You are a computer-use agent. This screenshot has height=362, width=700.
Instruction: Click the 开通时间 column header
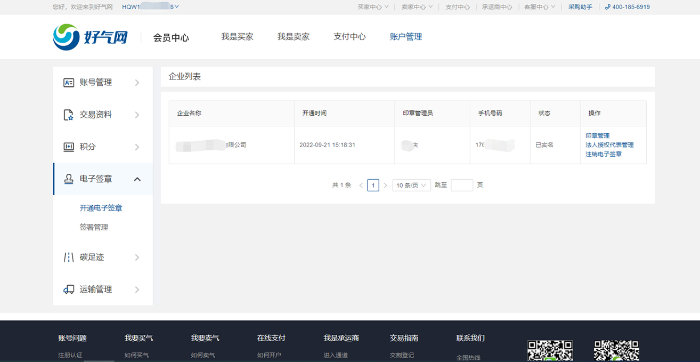pyautogui.click(x=314, y=113)
